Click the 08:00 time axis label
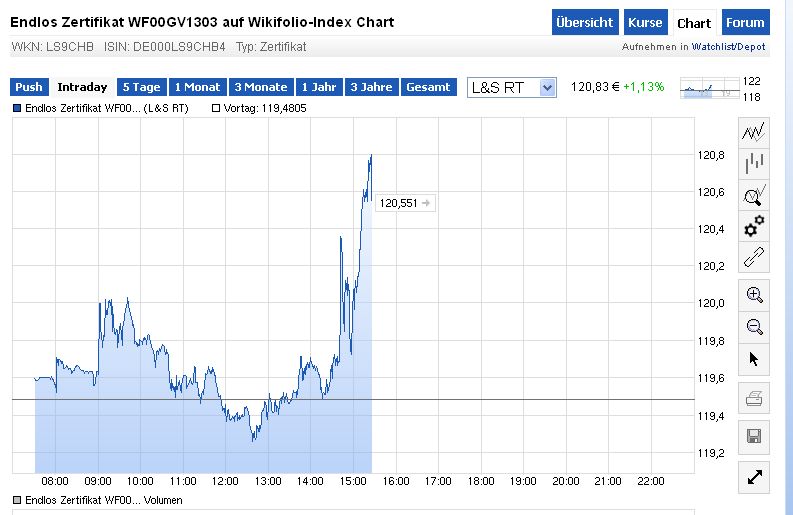Viewport: 793px width, 515px height. point(55,481)
